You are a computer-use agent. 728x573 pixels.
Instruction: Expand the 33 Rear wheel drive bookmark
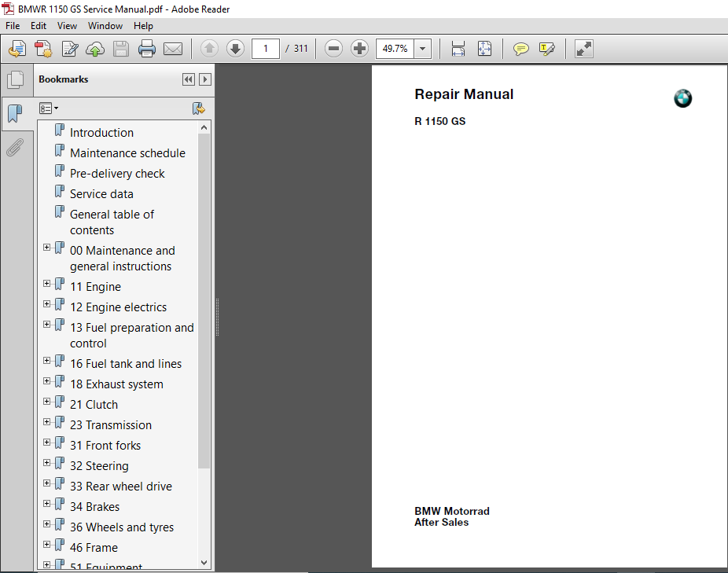tap(47, 483)
